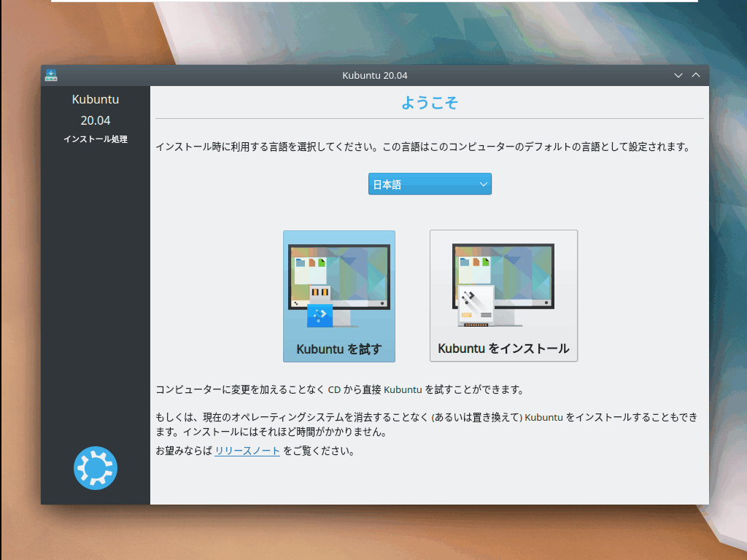The height and width of the screenshot is (560, 747).
Task: Open the リリースノート link
Action: tap(247, 451)
